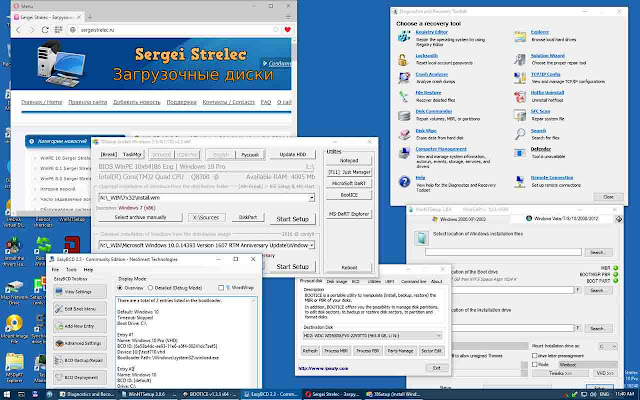Open the Windows 10.0.14393 image dropdown

[311, 245]
